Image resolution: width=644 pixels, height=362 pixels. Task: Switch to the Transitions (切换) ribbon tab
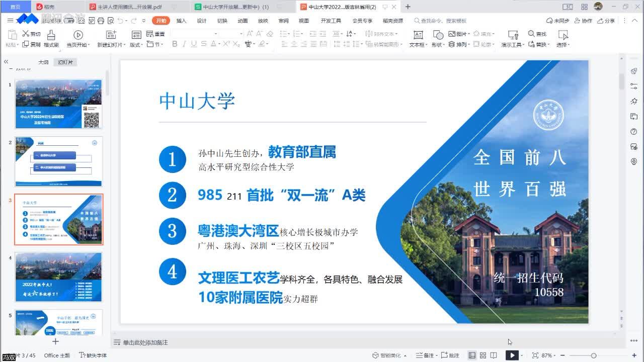pyautogui.click(x=222, y=21)
